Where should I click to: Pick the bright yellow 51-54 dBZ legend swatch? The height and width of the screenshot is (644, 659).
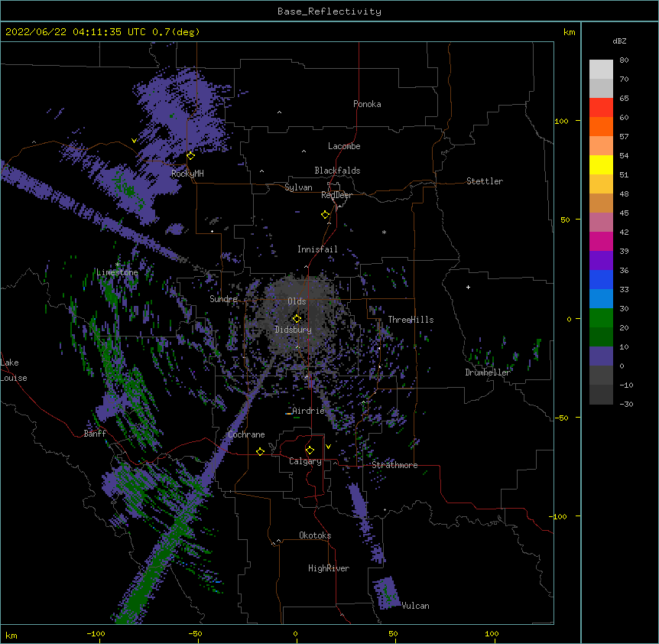[x=601, y=164]
